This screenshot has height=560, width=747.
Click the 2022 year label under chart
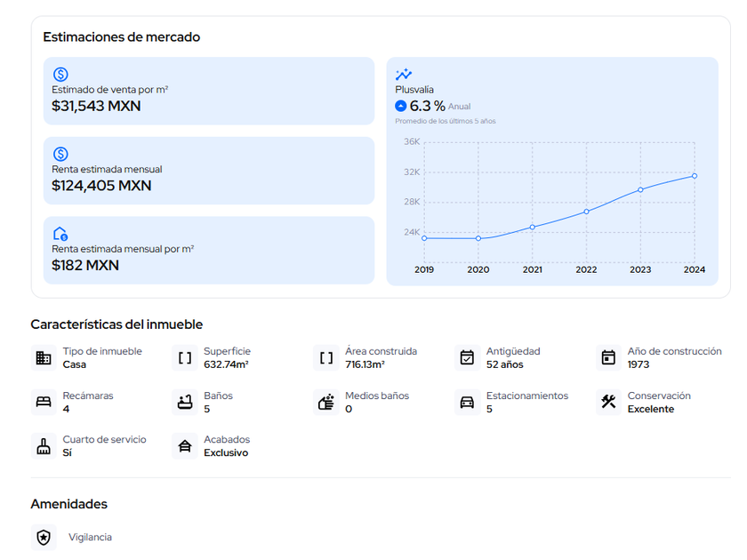tap(586, 269)
